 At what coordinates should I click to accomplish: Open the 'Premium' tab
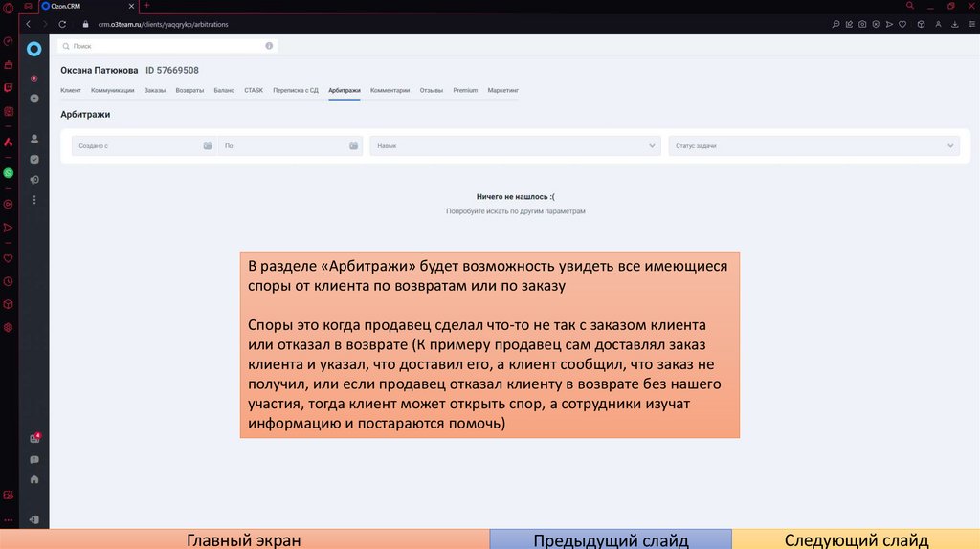pos(465,90)
